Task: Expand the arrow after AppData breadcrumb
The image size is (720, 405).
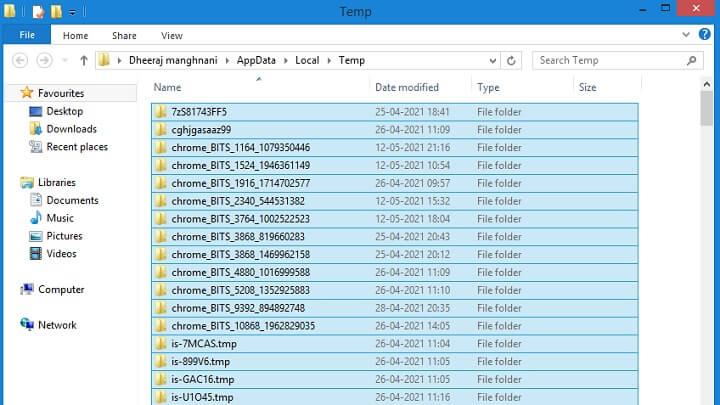Action: point(285,61)
